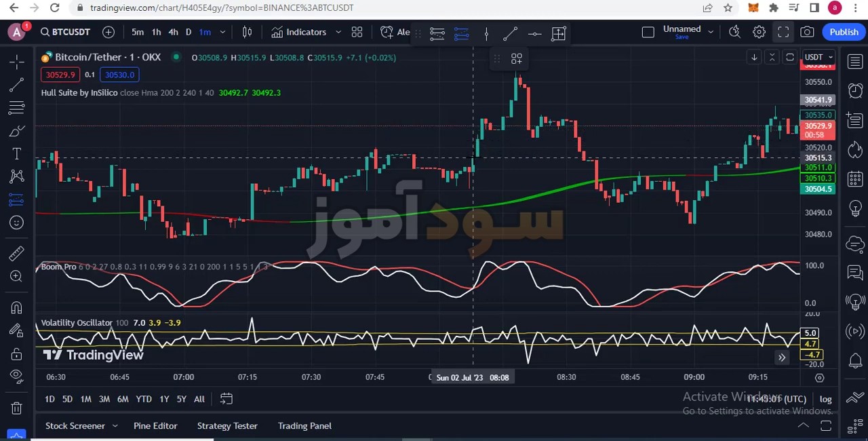Image resolution: width=868 pixels, height=441 pixels.
Task: Add a symbol to compare
Action: pos(108,32)
